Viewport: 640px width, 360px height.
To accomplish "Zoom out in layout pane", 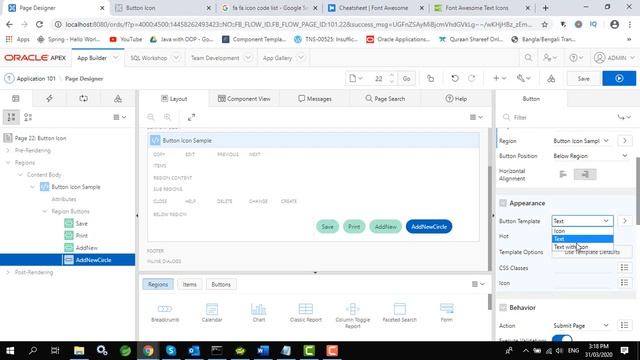I will click(151, 117).
